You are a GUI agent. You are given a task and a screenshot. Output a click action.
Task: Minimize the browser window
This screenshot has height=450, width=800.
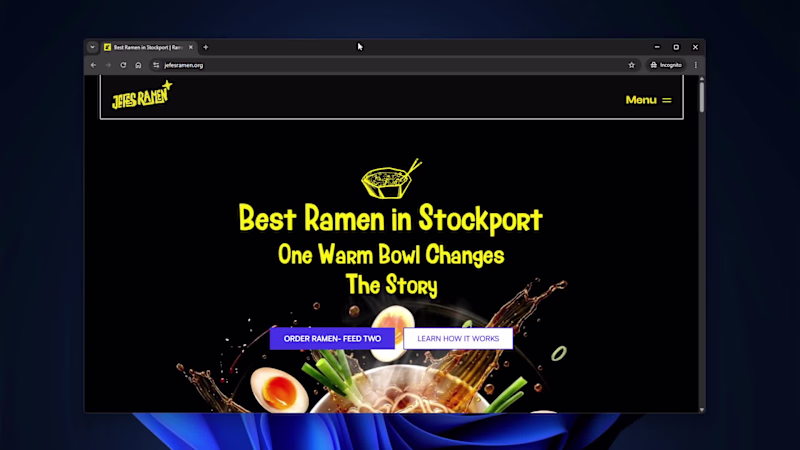coord(657,47)
